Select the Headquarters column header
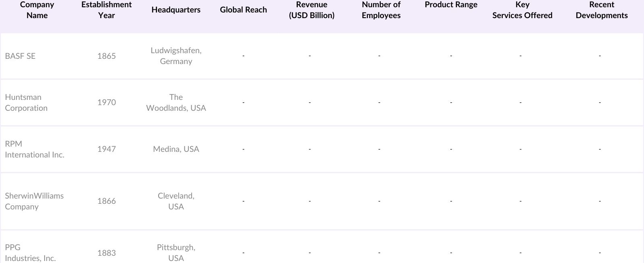 click(176, 10)
